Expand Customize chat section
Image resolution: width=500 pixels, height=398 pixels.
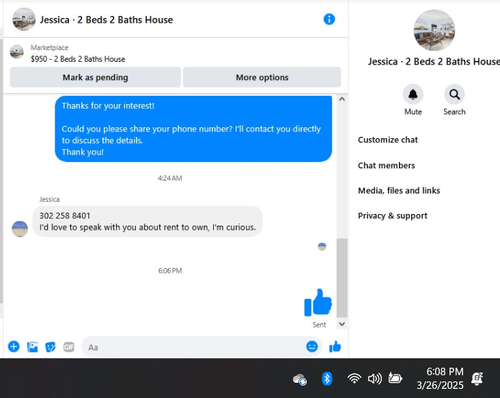(x=388, y=140)
